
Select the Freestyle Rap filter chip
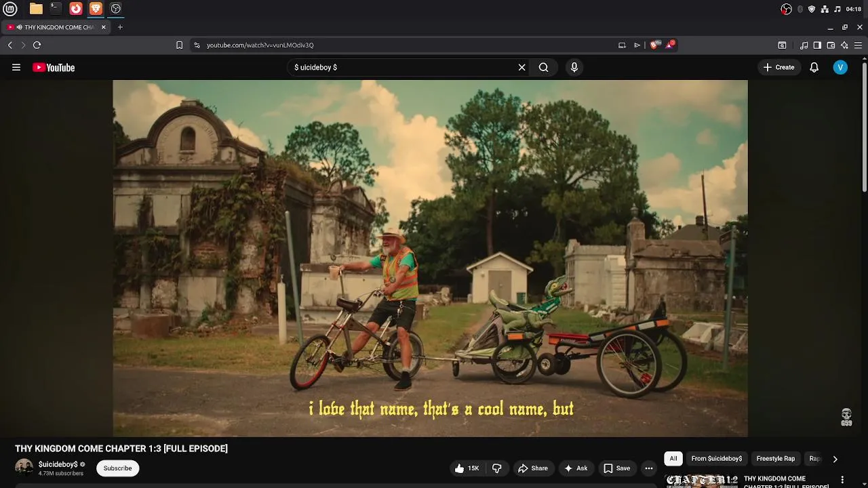(x=775, y=458)
